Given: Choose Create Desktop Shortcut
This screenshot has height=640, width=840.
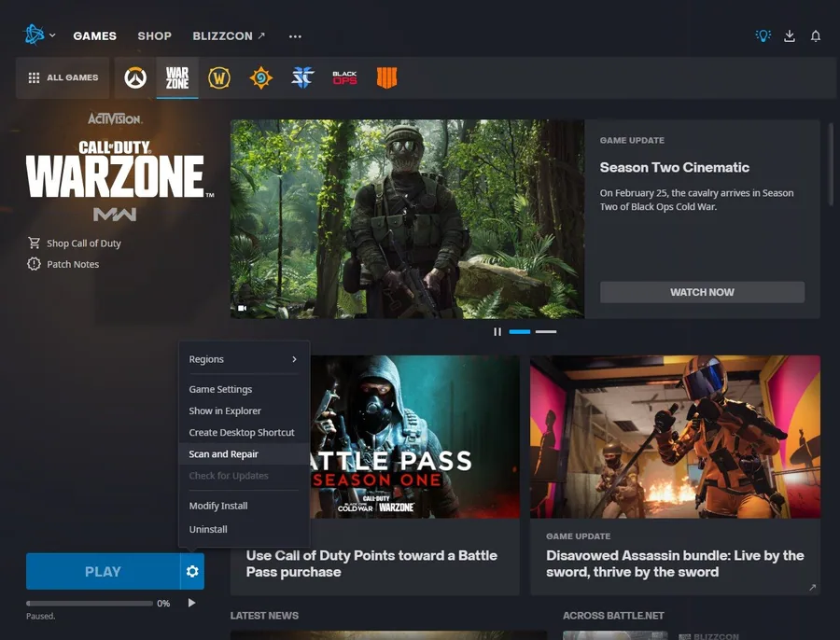Looking at the screenshot, I should tap(244, 432).
